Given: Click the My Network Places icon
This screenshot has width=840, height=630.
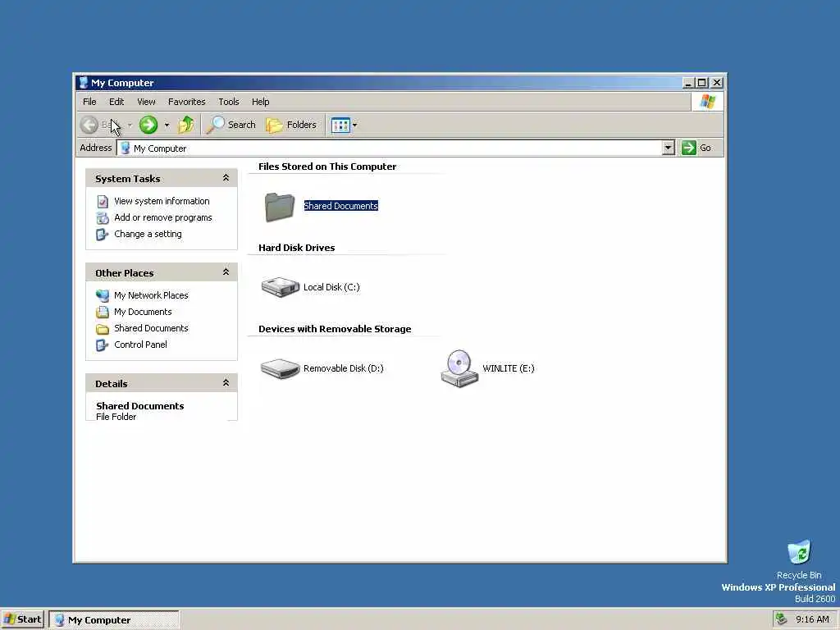Looking at the screenshot, I should [103, 295].
